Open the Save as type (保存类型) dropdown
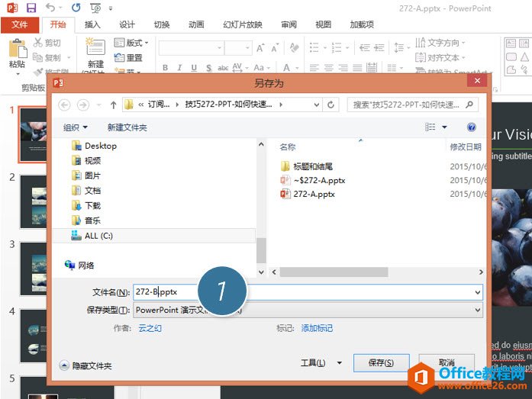The width and height of the screenshot is (532, 399). (x=308, y=310)
